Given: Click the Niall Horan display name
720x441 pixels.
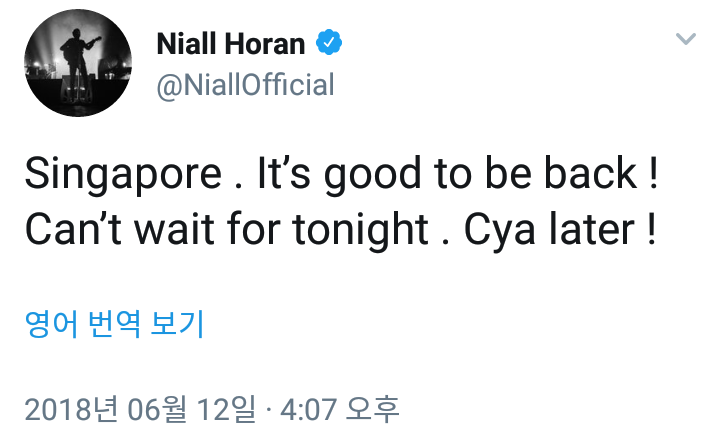Looking at the screenshot, I should click(x=231, y=44).
